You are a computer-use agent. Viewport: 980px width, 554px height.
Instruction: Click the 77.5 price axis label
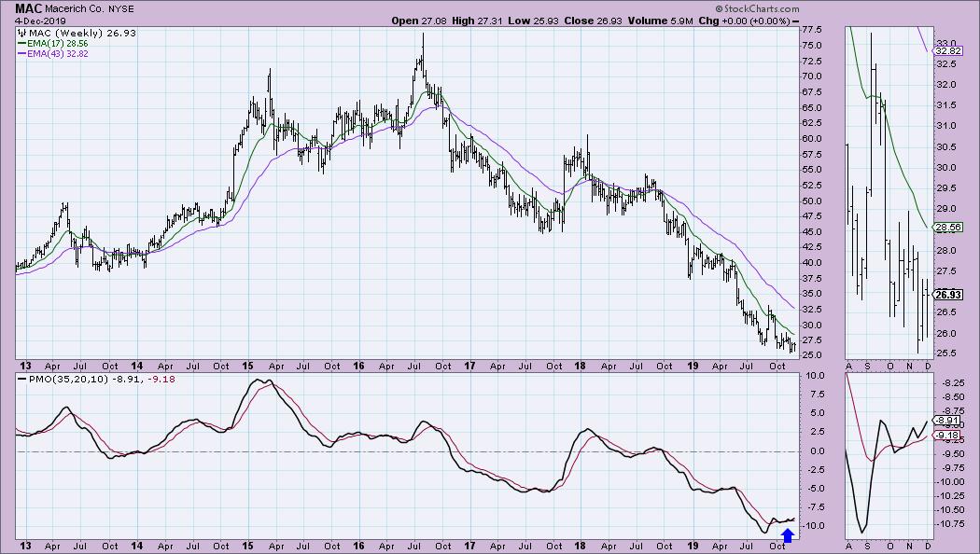[811, 30]
